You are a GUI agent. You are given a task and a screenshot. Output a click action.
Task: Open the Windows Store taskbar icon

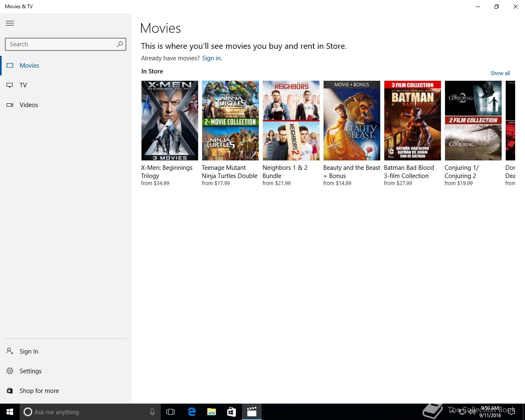tap(231, 412)
